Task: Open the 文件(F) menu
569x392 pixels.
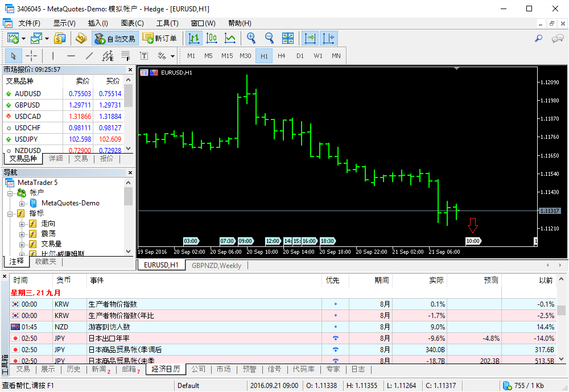Action: (30, 23)
